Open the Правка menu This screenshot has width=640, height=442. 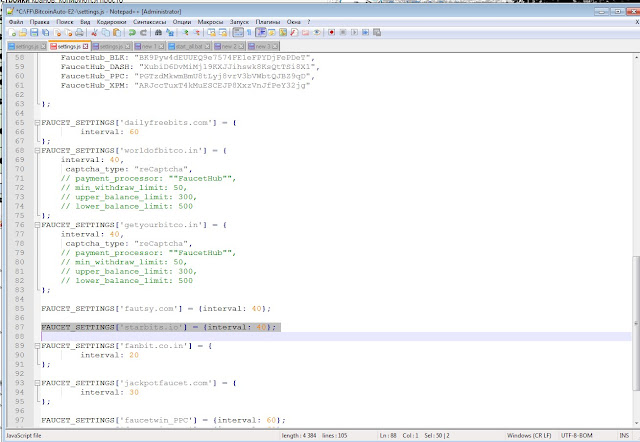tap(39, 22)
